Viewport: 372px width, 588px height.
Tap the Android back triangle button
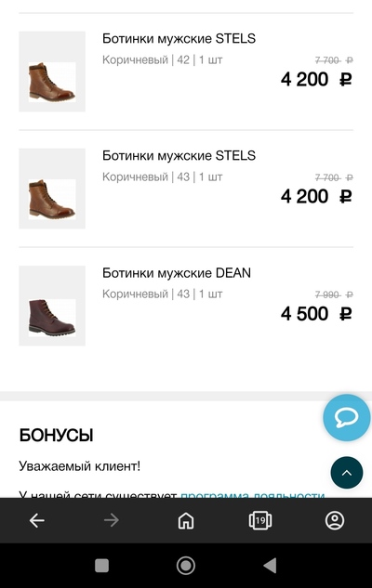tap(270, 566)
